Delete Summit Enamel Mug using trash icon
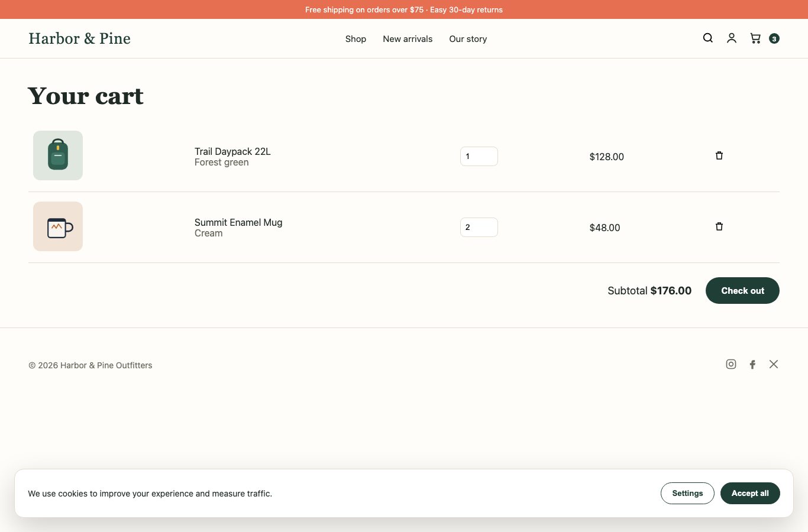The height and width of the screenshot is (532, 808). [719, 226]
